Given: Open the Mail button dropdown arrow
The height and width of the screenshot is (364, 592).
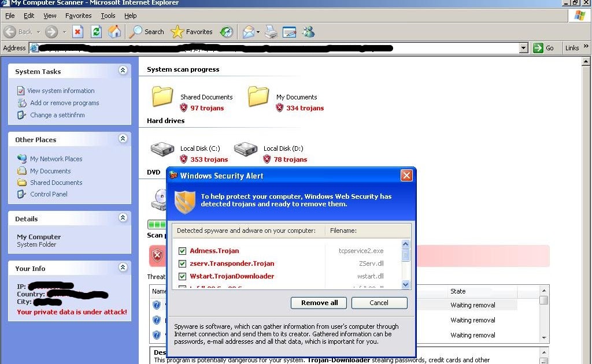Looking at the screenshot, I should (x=258, y=32).
